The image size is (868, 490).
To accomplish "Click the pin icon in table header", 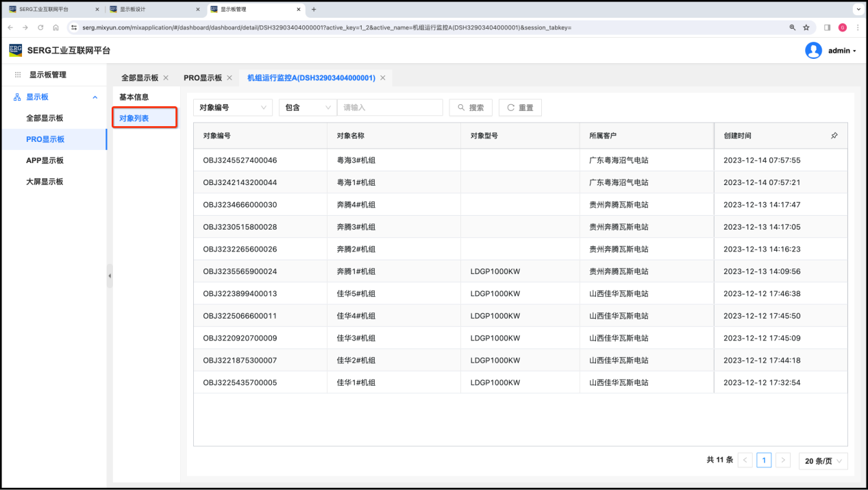I will coord(834,136).
